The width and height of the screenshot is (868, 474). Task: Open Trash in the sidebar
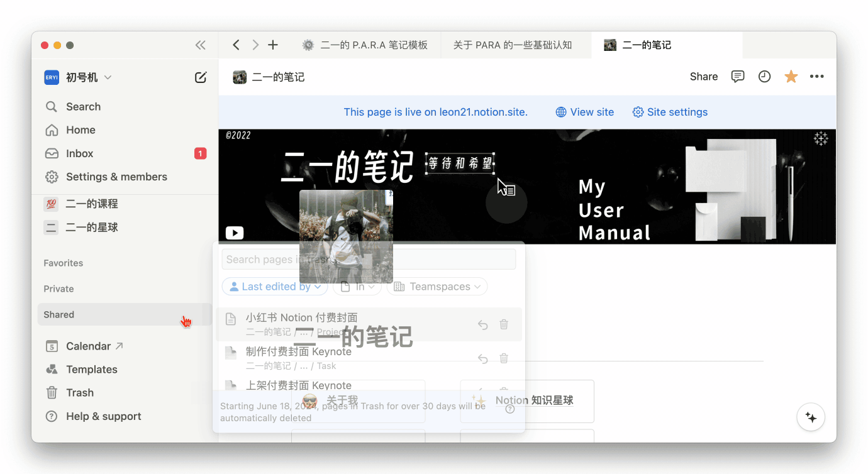point(79,393)
